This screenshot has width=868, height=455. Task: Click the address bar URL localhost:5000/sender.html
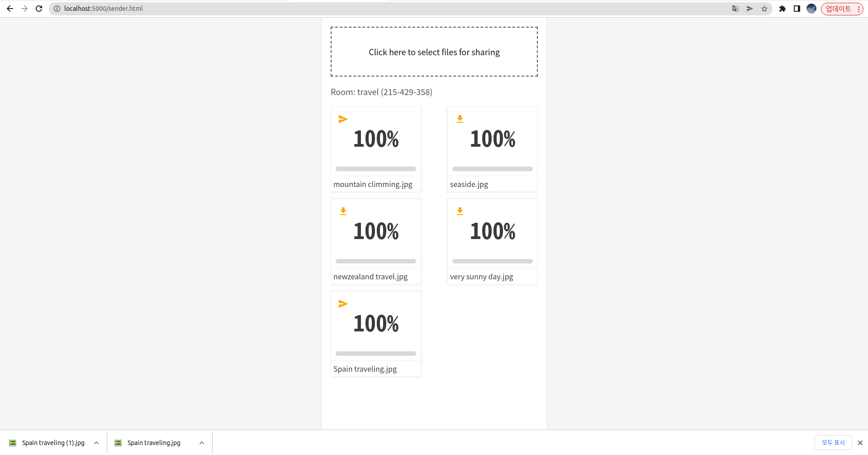[x=104, y=9]
